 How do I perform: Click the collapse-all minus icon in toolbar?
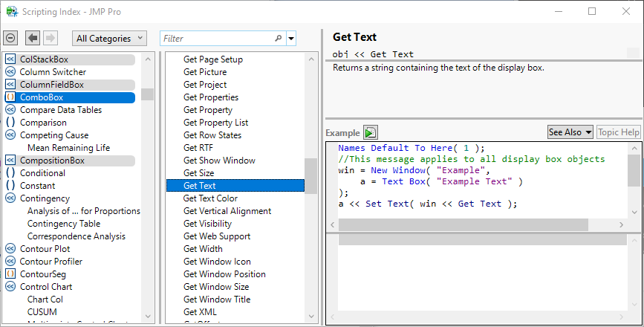tap(10, 38)
